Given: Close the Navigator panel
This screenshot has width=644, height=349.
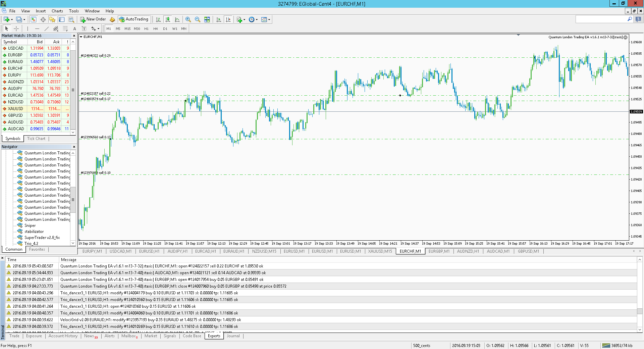Looking at the screenshot, I should click(x=74, y=147).
